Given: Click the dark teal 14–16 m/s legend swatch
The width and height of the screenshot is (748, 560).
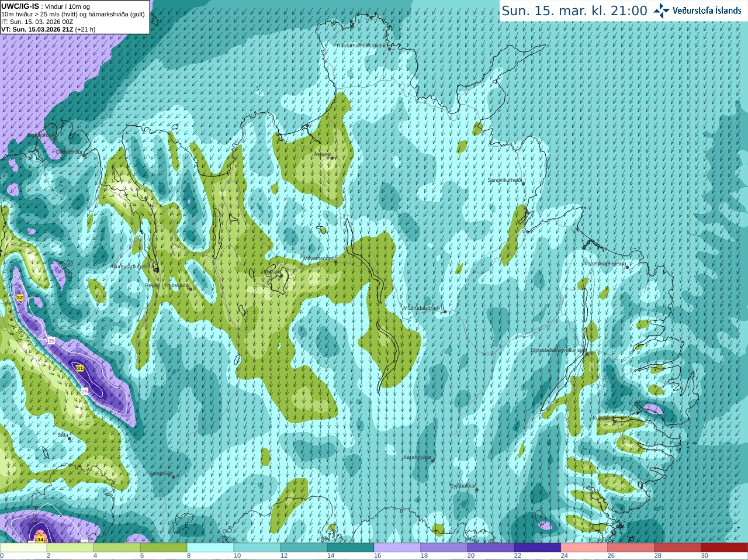Looking at the screenshot, I should pos(351,548).
